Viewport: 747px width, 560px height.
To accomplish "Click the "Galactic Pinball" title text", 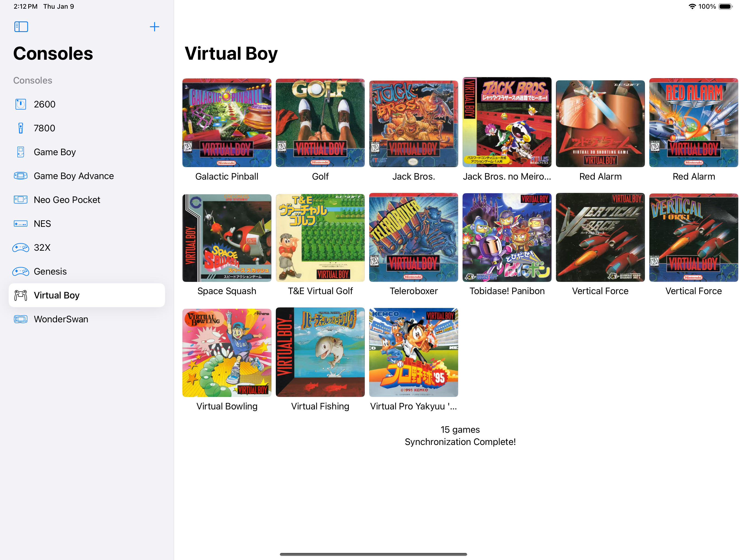I will click(x=227, y=177).
